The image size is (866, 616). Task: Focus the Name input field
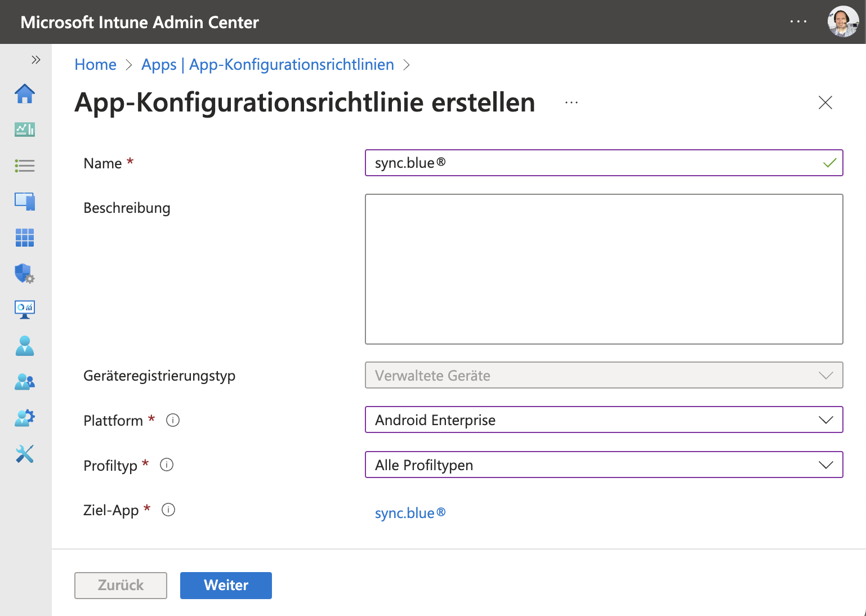pos(604,163)
